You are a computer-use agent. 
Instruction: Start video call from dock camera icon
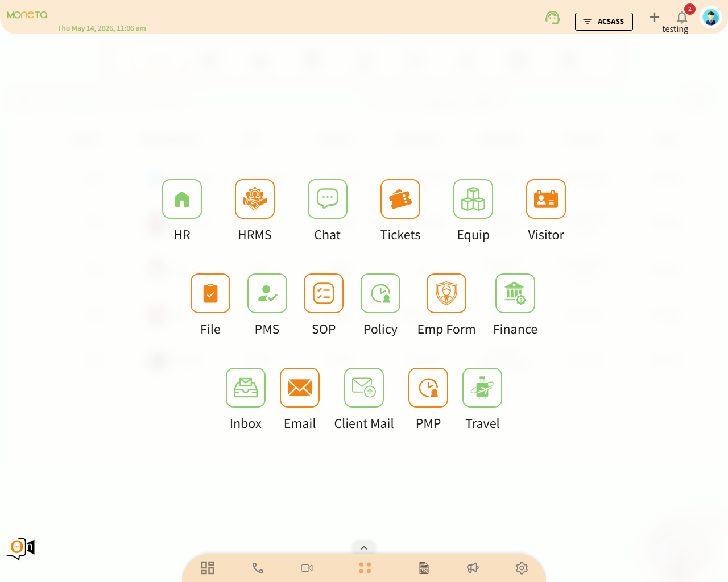pyautogui.click(x=307, y=568)
